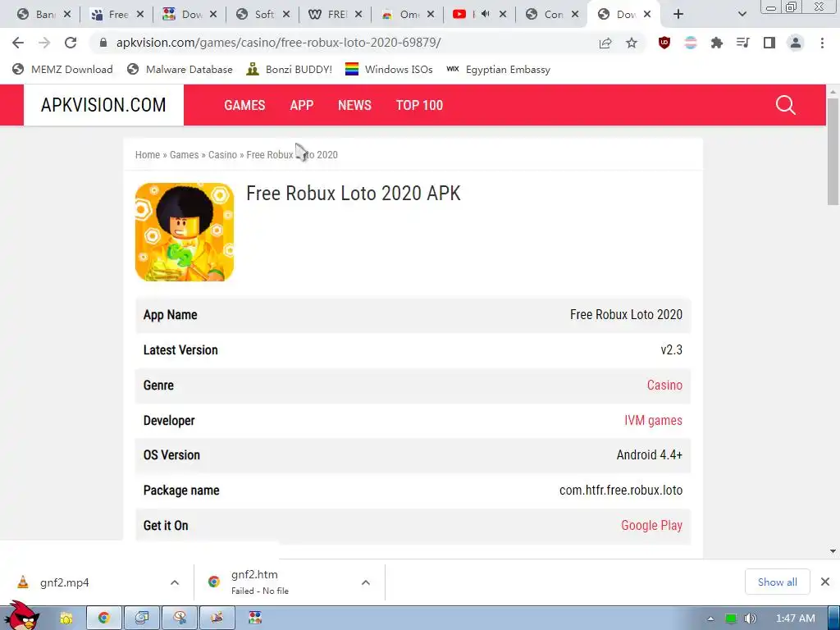
Task: Open the NEWS menu
Action: coord(354,105)
